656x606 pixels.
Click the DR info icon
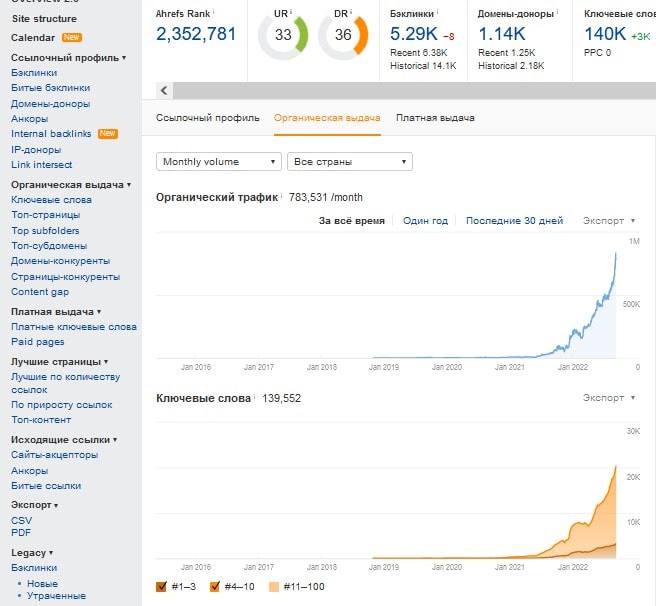pyautogui.click(x=353, y=13)
